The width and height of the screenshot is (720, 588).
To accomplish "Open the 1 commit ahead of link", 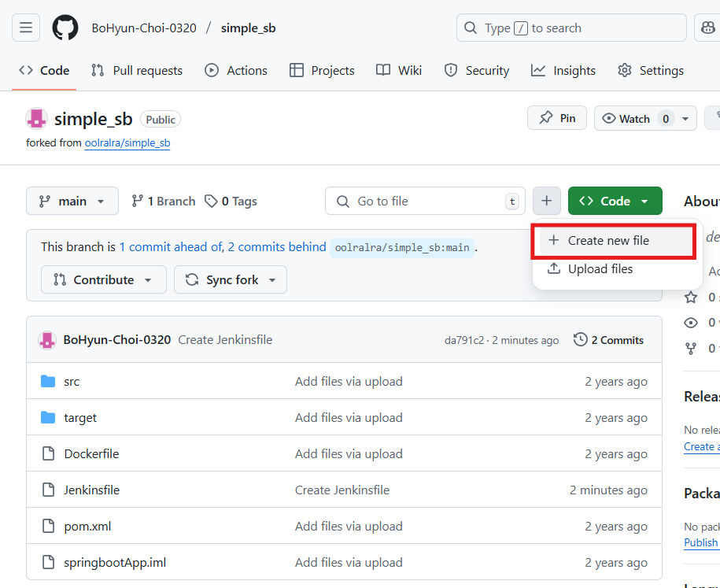I will pyautogui.click(x=171, y=247).
